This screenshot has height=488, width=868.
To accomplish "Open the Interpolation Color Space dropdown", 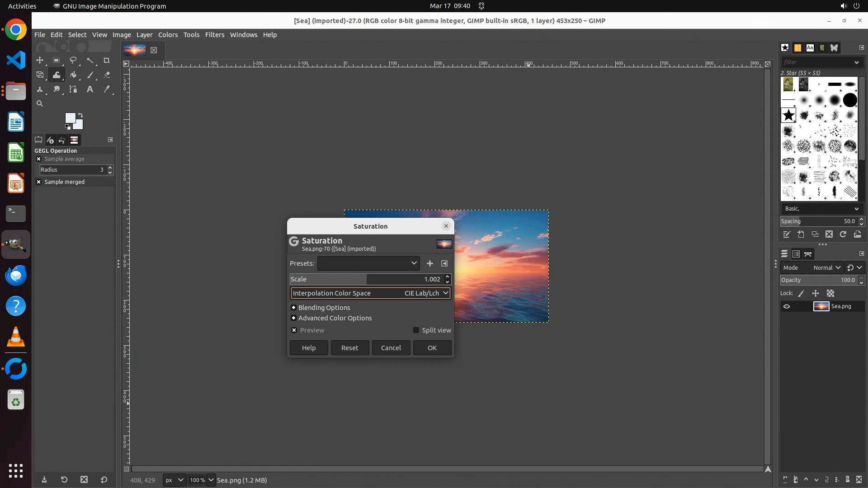I will coord(370,293).
